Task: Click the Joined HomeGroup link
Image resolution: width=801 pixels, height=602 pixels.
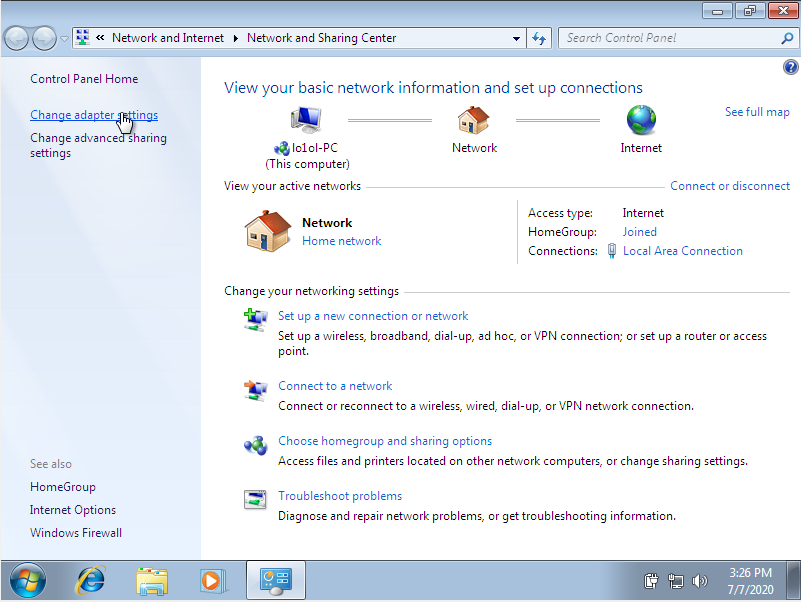Action: click(640, 232)
